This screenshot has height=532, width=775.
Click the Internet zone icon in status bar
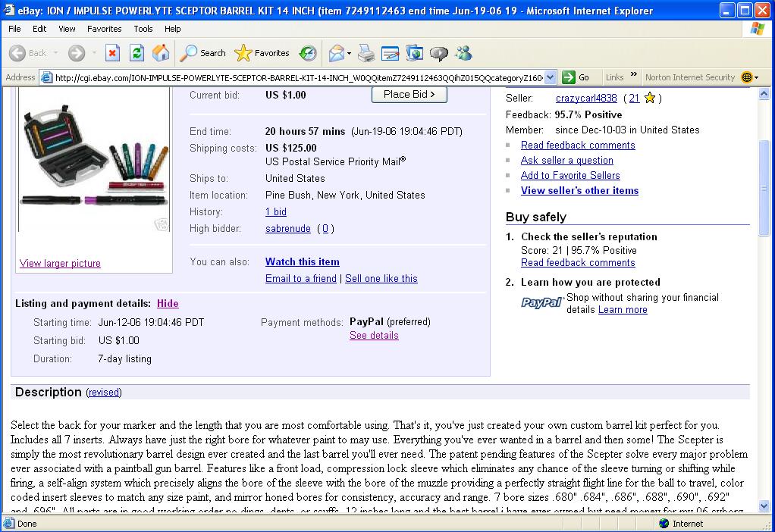(x=664, y=524)
